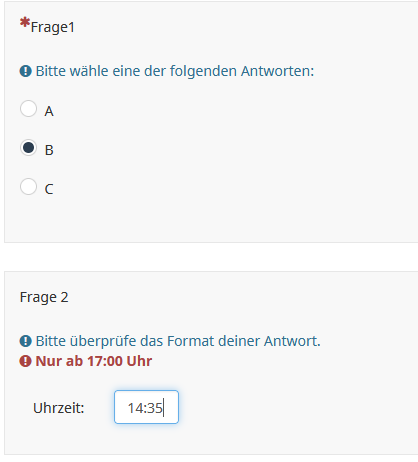Click the red mandatory asterisk at Frage1
Viewport: 418px width, 462px height.
coord(25,23)
